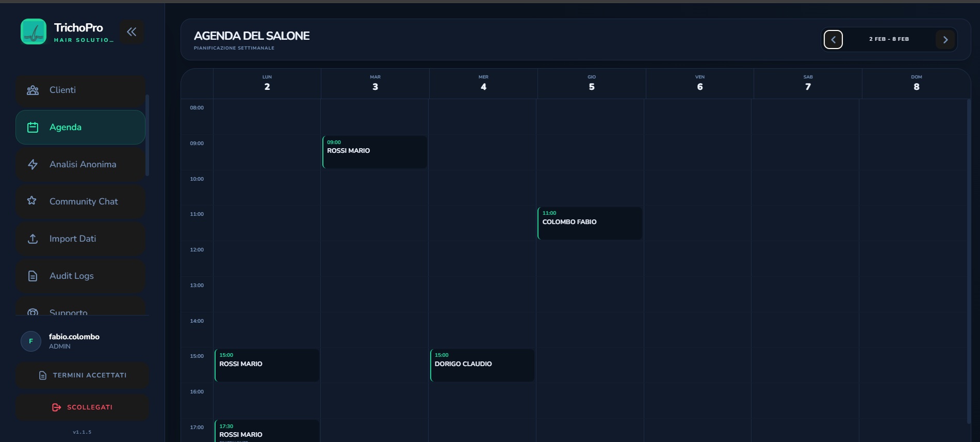Image resolution: width=980 pixels, height=442 pixels.
Task: Open Audit Logs
Action: [80, 276]
